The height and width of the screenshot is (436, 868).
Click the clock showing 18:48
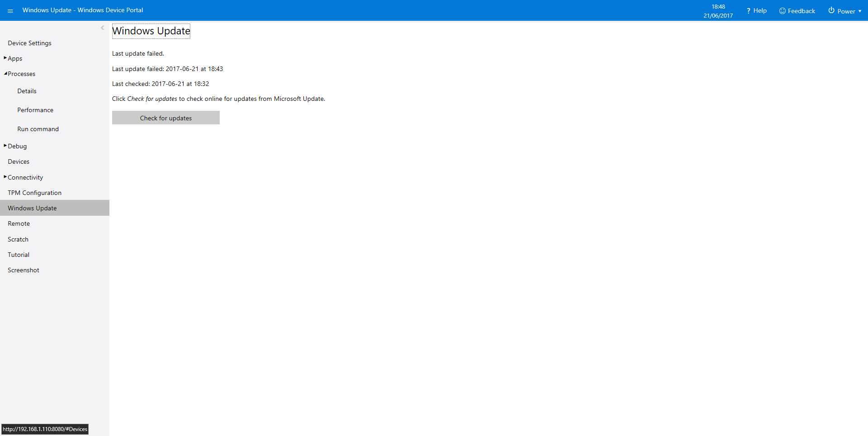pos(718,7)
